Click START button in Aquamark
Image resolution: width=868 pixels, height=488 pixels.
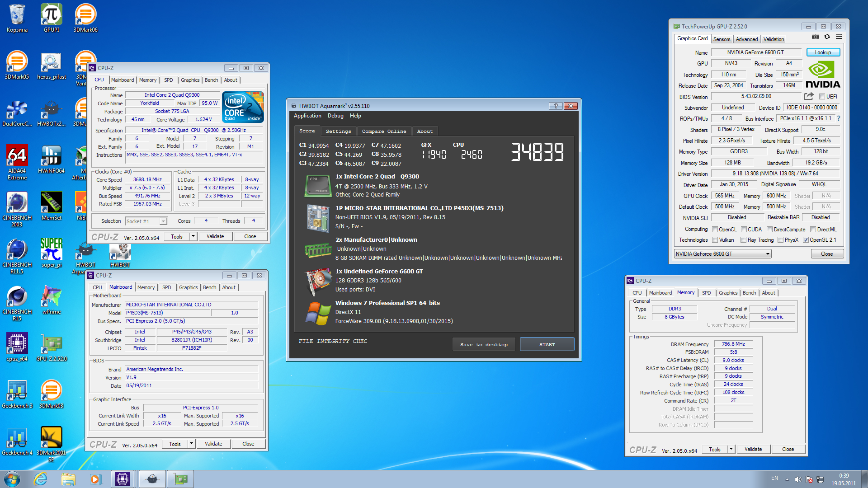coord(547,344)
